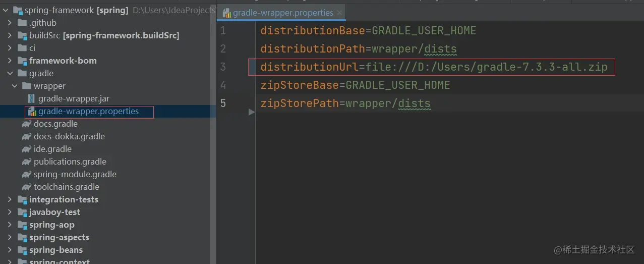Expand the buildSrc module chevron

(x=10, y=35)
